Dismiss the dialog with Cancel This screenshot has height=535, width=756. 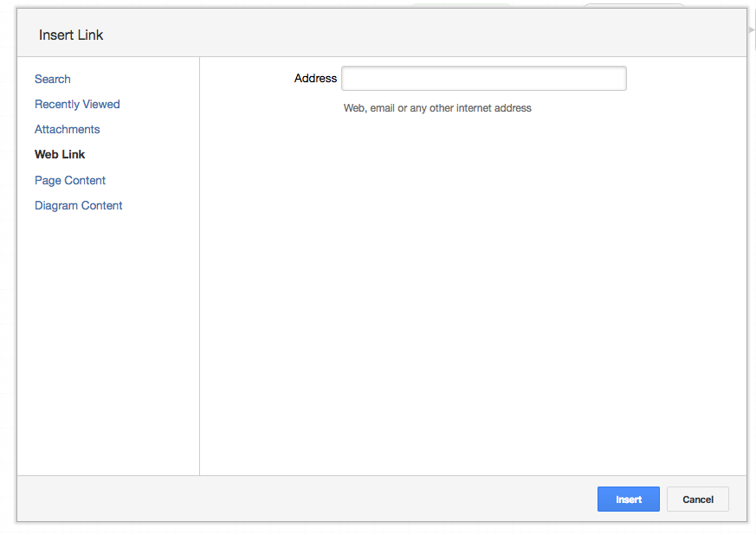click(698, 500)
